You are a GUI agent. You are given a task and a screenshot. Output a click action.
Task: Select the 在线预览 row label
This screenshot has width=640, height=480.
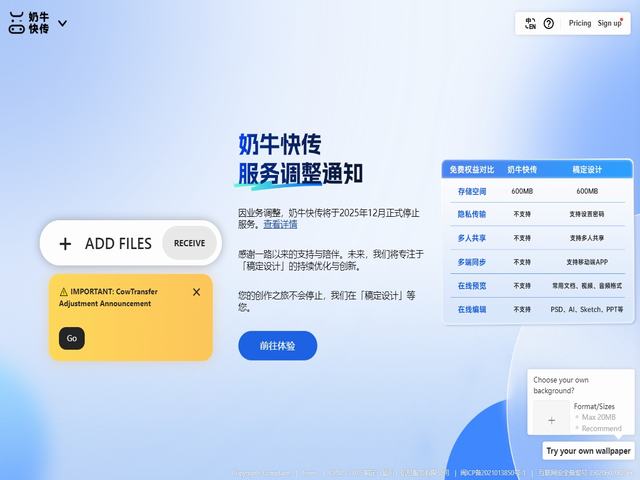(472, 286)
